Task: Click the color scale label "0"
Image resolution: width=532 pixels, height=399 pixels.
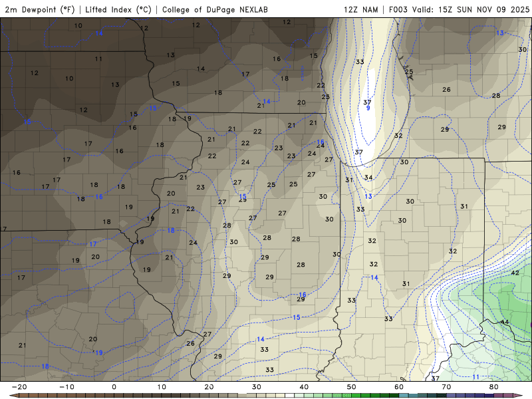Action: 114,387
